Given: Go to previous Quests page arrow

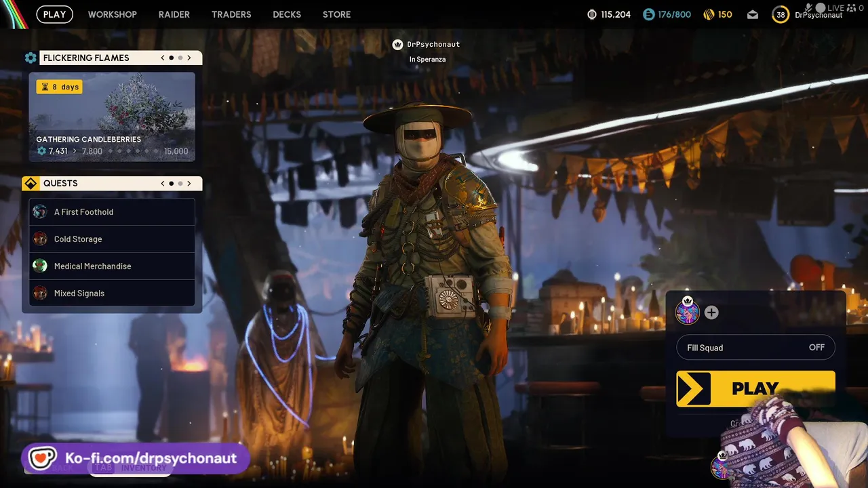Looking at the screenshot, I should coord(163,183).
